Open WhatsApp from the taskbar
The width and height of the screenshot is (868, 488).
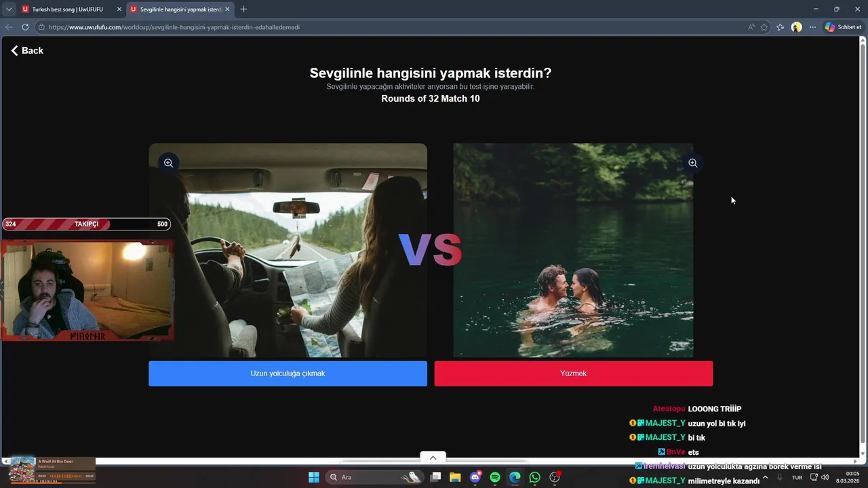tap(535, 477)
